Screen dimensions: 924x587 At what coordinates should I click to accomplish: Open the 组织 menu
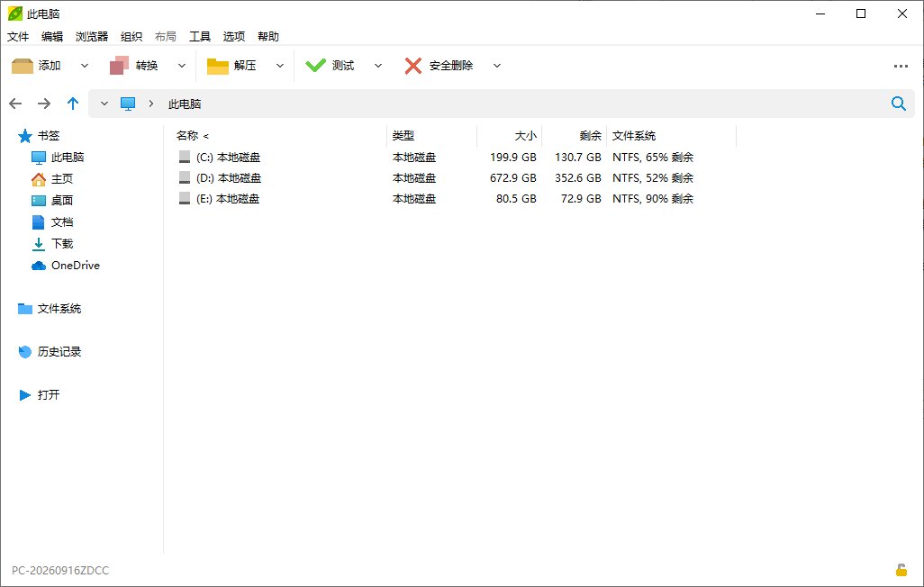click(x=131, y=37)
